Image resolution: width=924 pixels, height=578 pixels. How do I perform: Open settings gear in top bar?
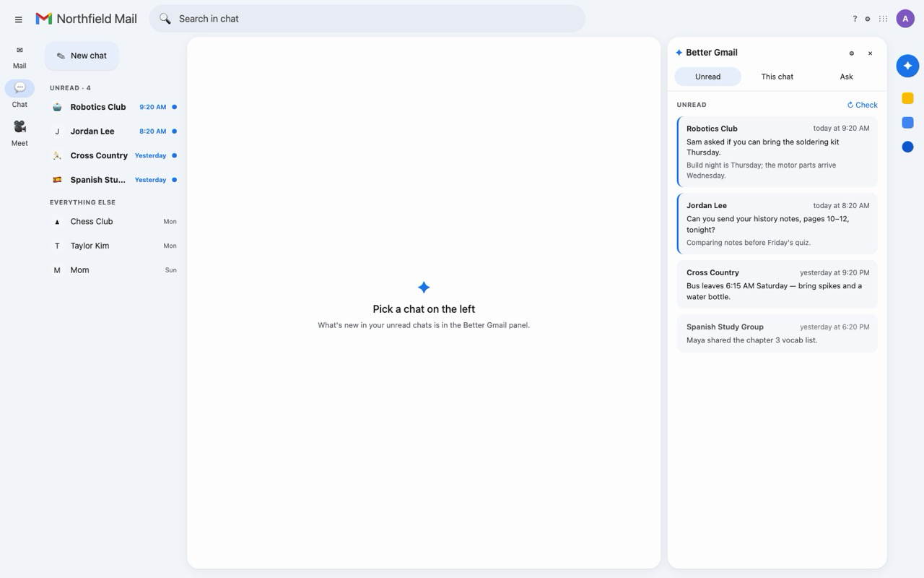(868, 19)
